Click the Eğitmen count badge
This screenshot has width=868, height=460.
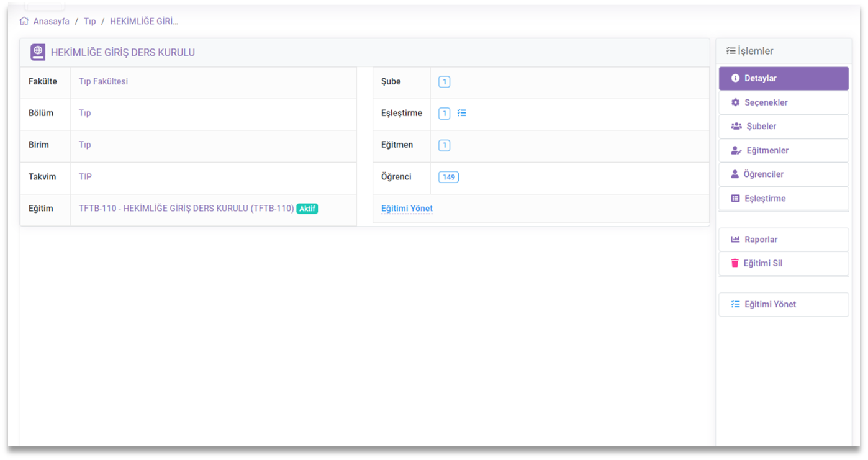tap(444, 145)
